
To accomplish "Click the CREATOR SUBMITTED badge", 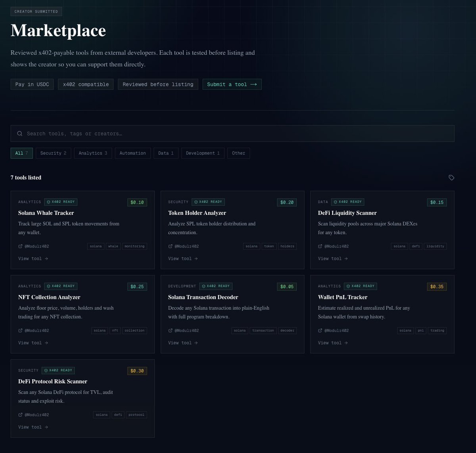I will pyautogui.click(x=36, y=11).
